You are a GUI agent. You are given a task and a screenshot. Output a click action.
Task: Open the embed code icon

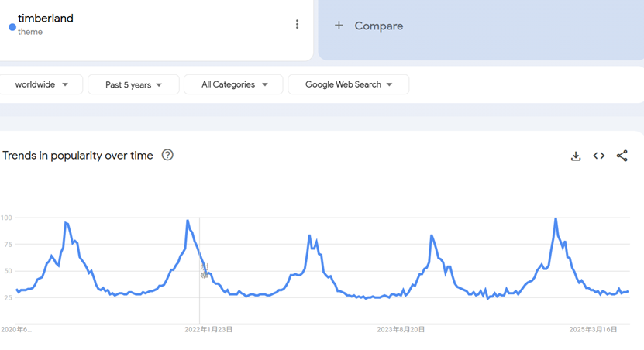click(x=599, y=156)
